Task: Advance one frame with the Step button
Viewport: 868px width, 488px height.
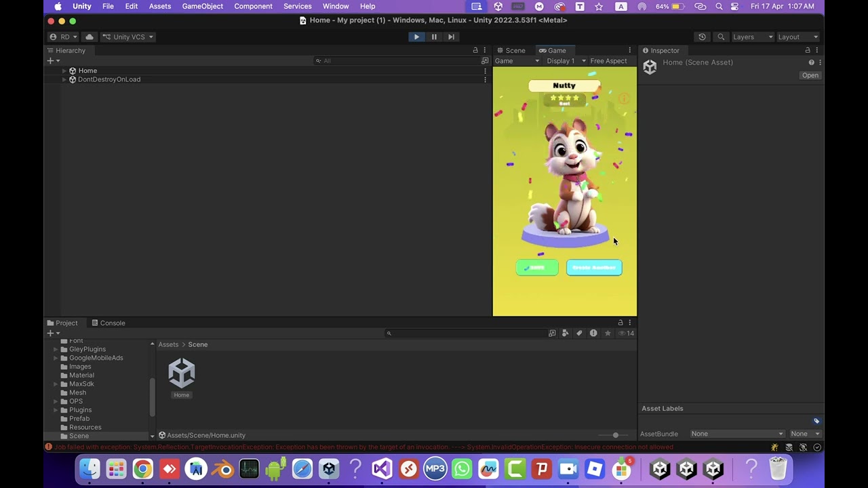Action: (x=451, y=37)
